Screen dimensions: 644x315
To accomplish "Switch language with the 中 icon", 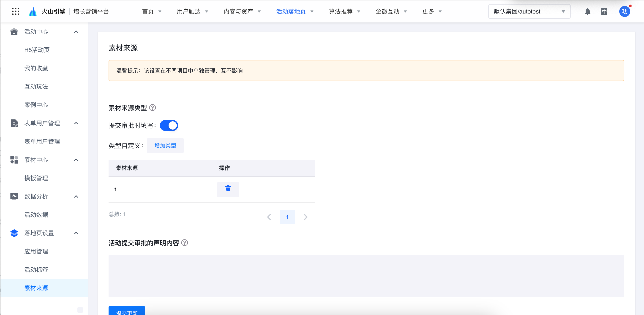I will 604,11.
